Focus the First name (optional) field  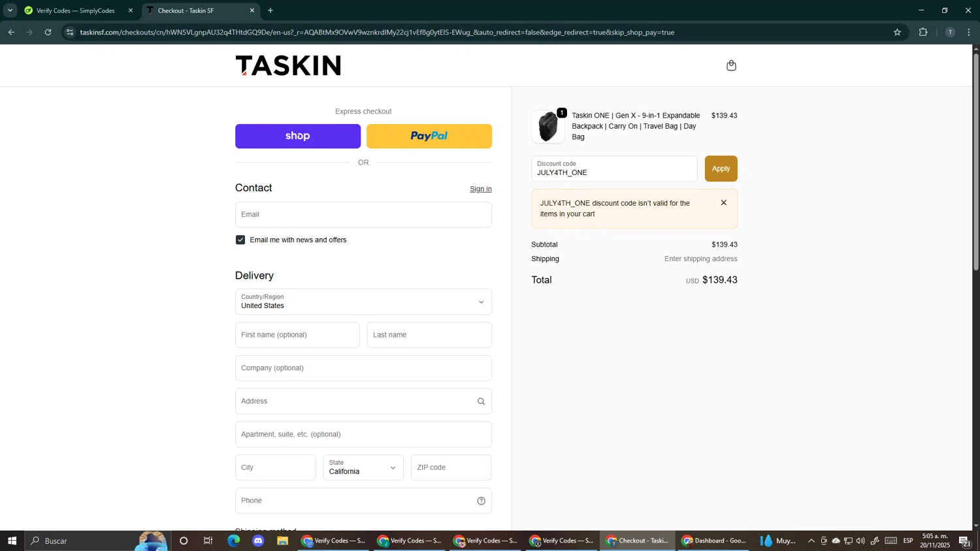coord(297,335)
